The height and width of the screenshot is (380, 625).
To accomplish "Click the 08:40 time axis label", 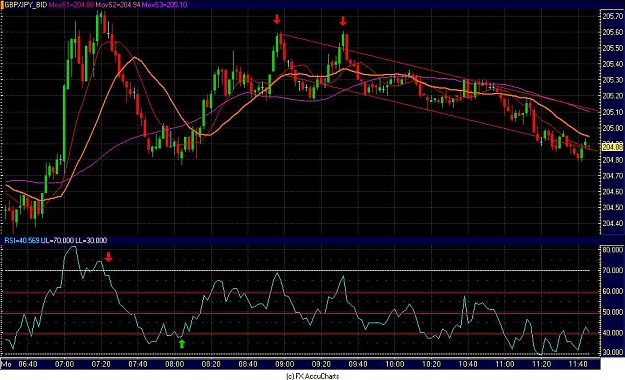I will coord(248,364).
